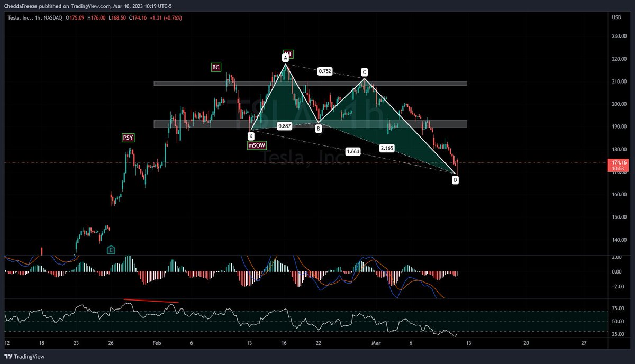This screenshot has width=635, height=364.
Task: Click 210.00 on the price axis
Action: (619, 81)
